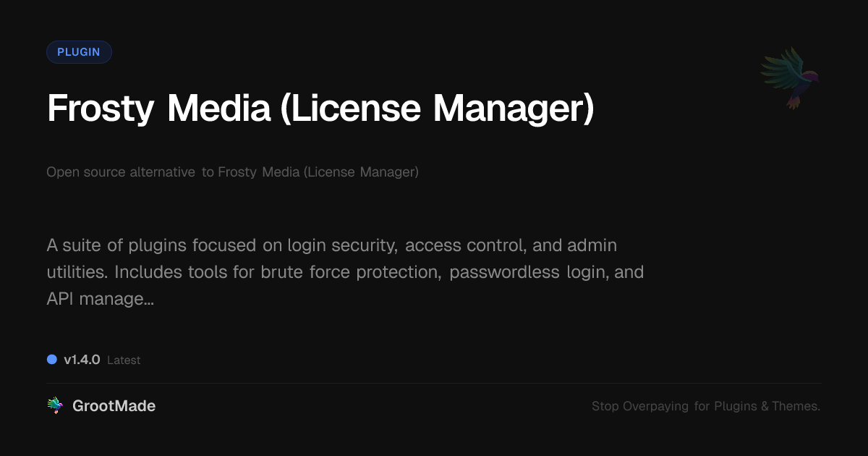Expand the truncated "API manage…" ellipsis
Screen dimensions: 868x456
click(148, 298)
